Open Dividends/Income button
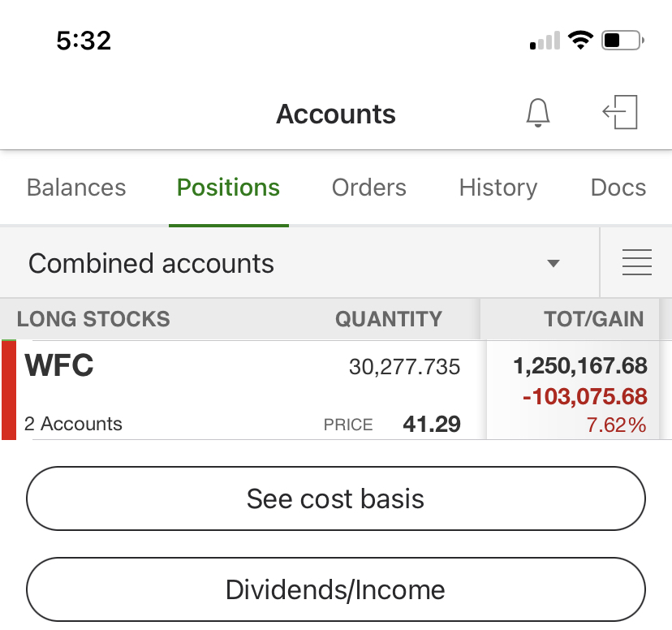Image resolution: width=672 pixels, height=630 pixels. point(335,589)
